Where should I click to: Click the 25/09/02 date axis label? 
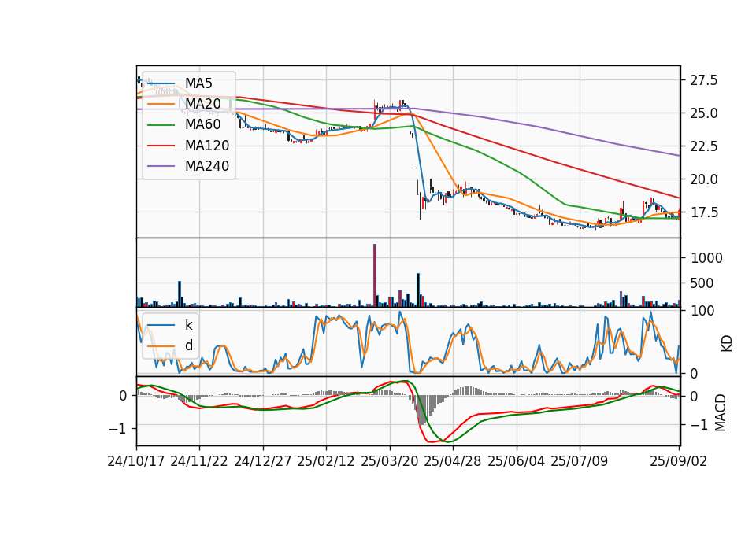(679, 461)
